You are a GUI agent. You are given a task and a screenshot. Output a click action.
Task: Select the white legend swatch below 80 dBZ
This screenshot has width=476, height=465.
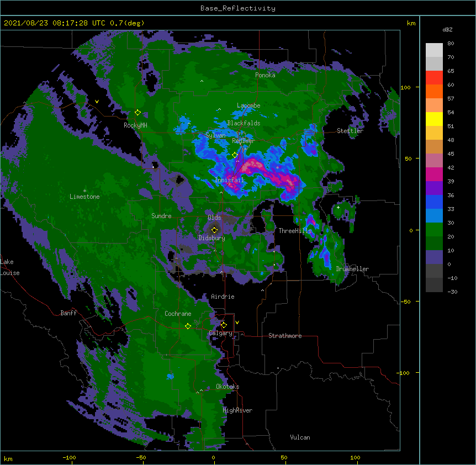434,50
